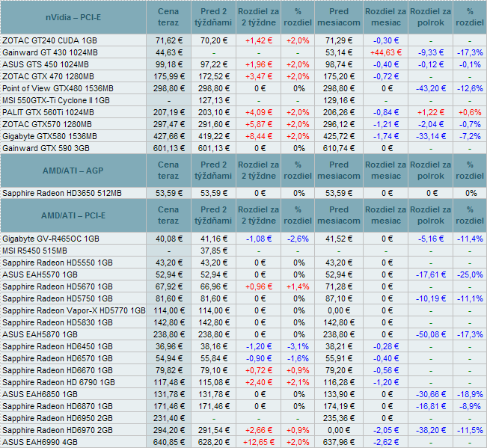This screenshot has width=487, height=448.
Task: Click ASUS GTS 450 1024MB product name
Action: coord(46,64)
